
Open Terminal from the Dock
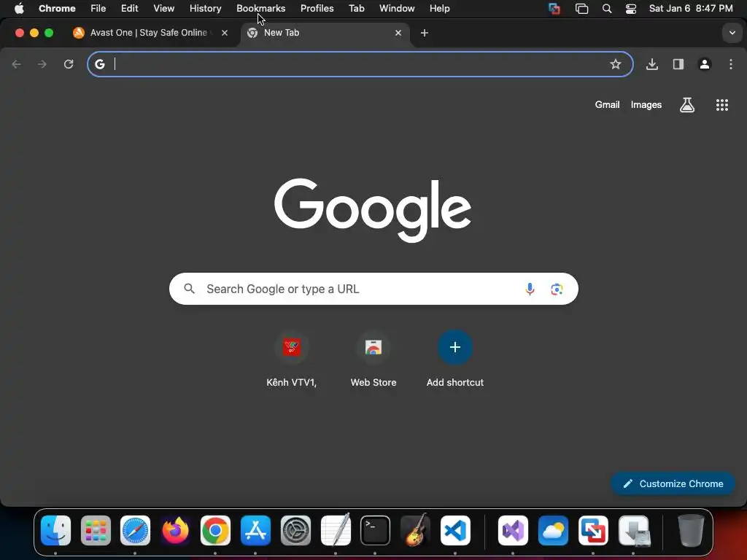coord(376,531)
